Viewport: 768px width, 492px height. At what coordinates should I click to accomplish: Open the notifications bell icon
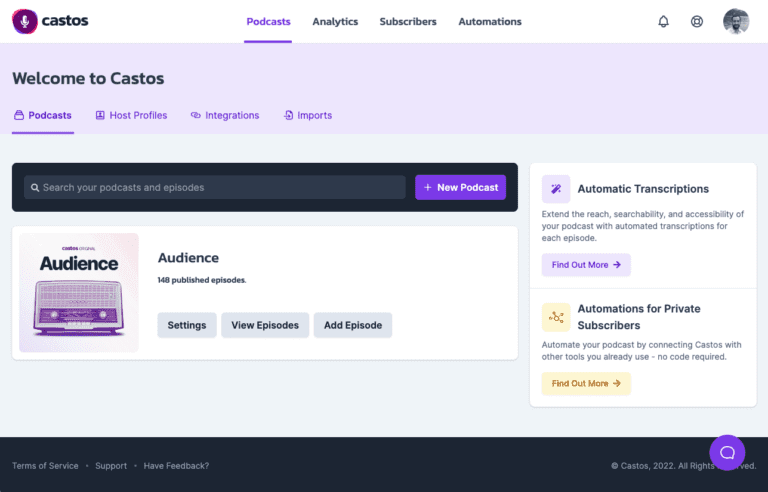[x=663, y=22]
